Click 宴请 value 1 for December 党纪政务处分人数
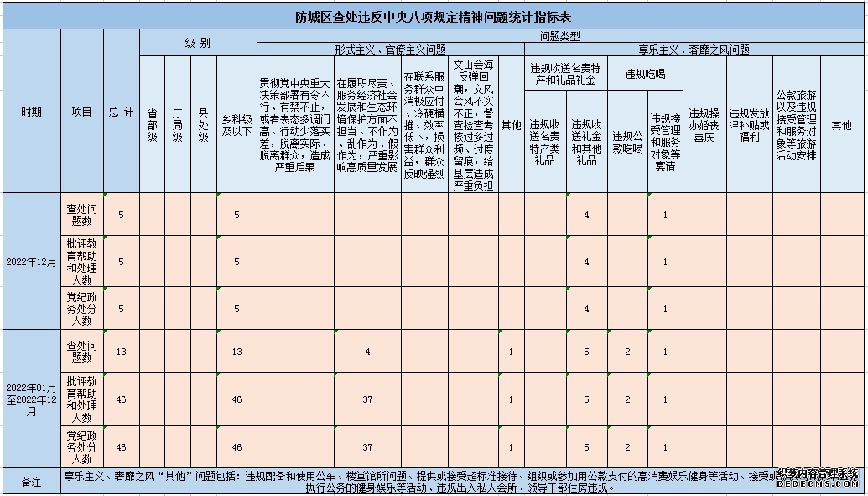 click(665, 308)
